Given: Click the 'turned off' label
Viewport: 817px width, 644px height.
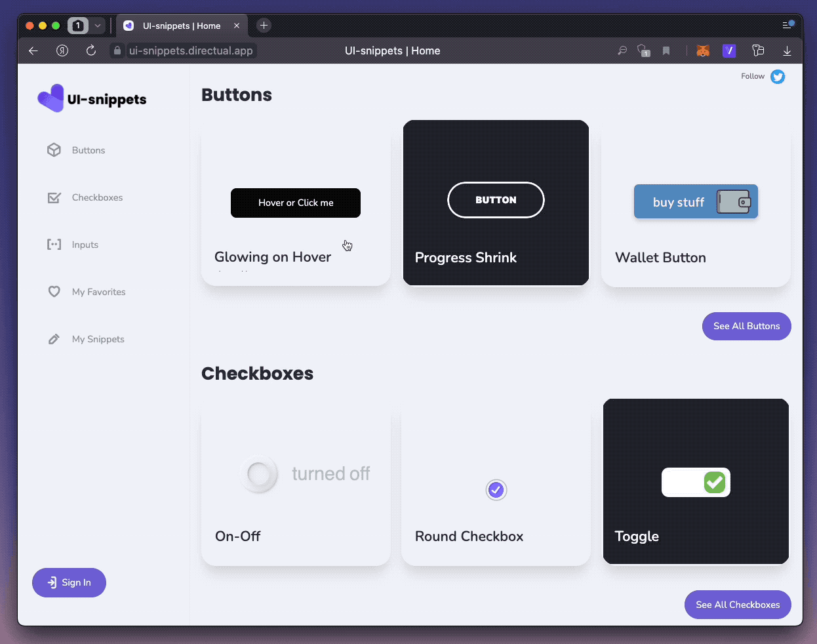Looking at the screenshot, I should 330,473.
